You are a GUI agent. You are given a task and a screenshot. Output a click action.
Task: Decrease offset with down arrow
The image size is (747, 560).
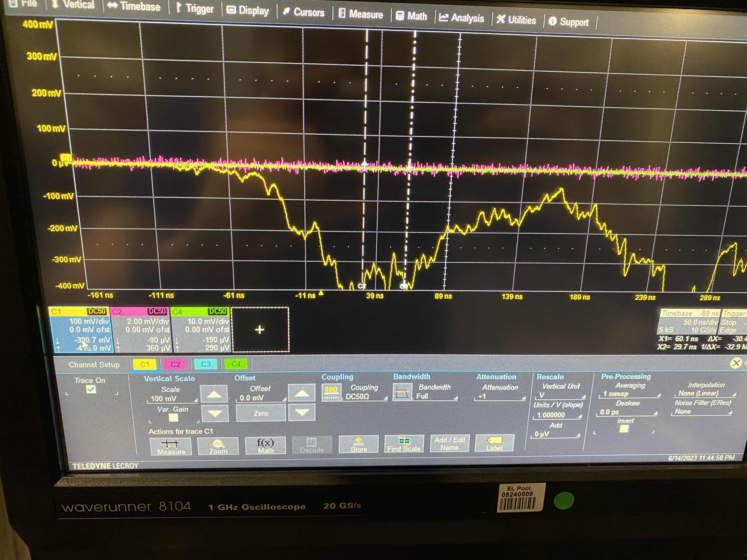click(x=302, y=412)
